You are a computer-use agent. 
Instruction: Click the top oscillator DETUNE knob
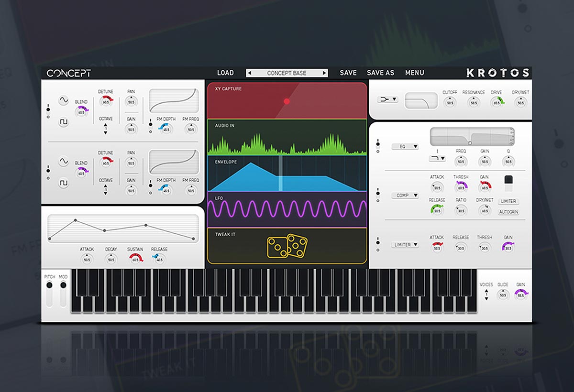pos(106,101)
